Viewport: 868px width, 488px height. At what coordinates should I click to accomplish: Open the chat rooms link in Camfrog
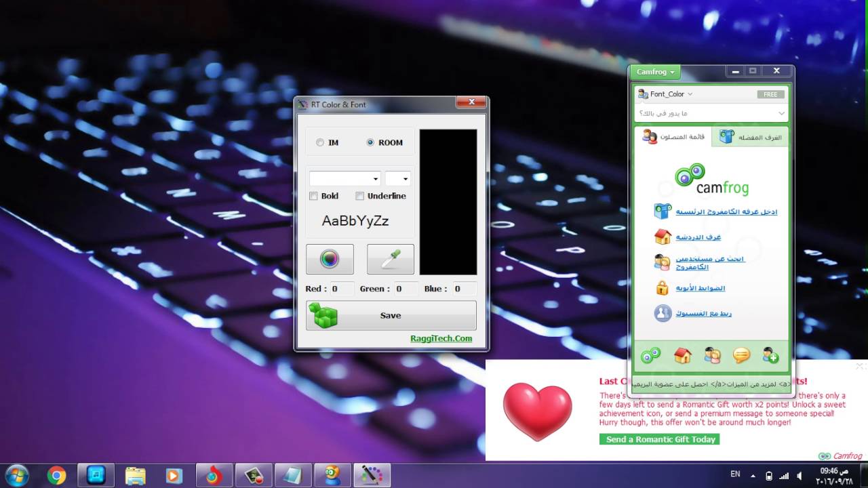coord(698,237)
